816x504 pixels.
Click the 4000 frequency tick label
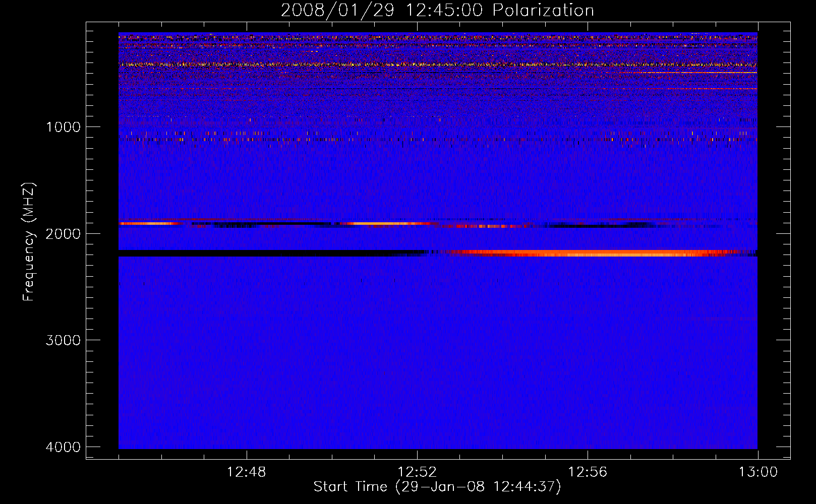pos(63,447)
